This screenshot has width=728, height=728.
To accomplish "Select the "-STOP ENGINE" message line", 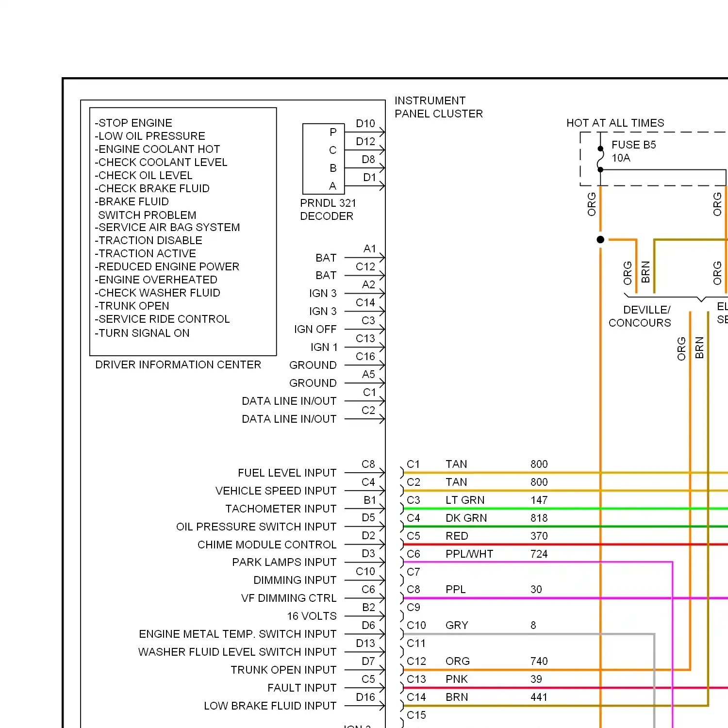I will [x=133, y=123].
